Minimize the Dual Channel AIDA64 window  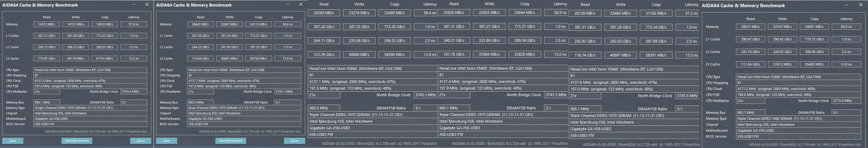(288, 5)
